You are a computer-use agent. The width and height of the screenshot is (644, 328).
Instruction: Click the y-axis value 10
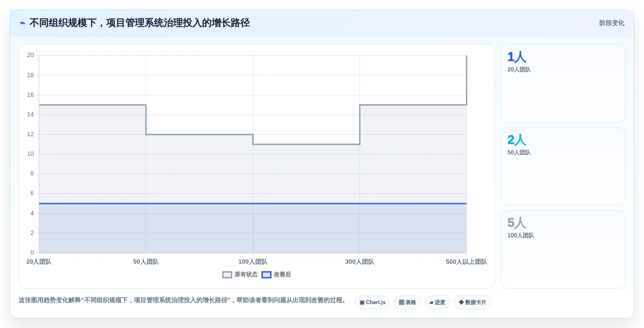click(x=30, y=154)
